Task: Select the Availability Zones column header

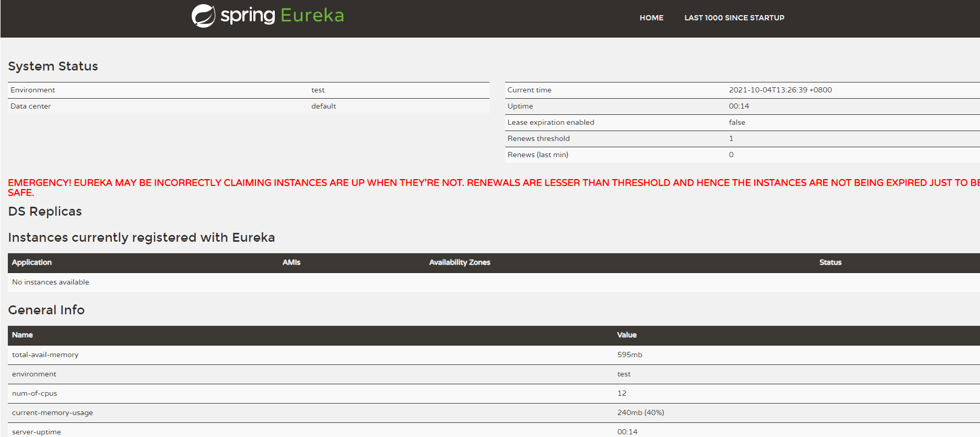Action: click(x=459, y=263)
